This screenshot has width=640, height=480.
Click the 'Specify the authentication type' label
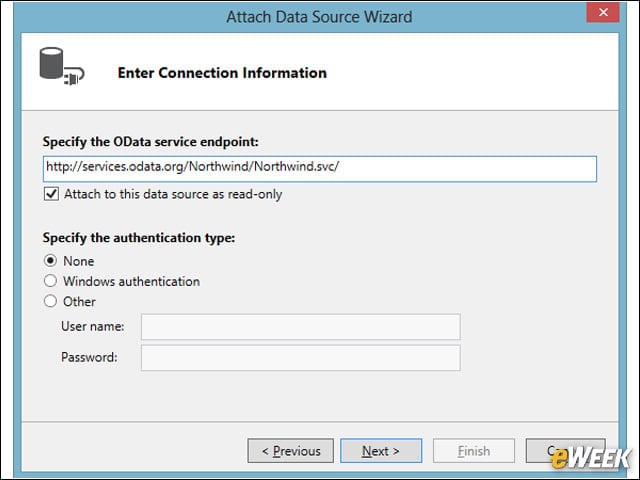click(x=139, y=238)
